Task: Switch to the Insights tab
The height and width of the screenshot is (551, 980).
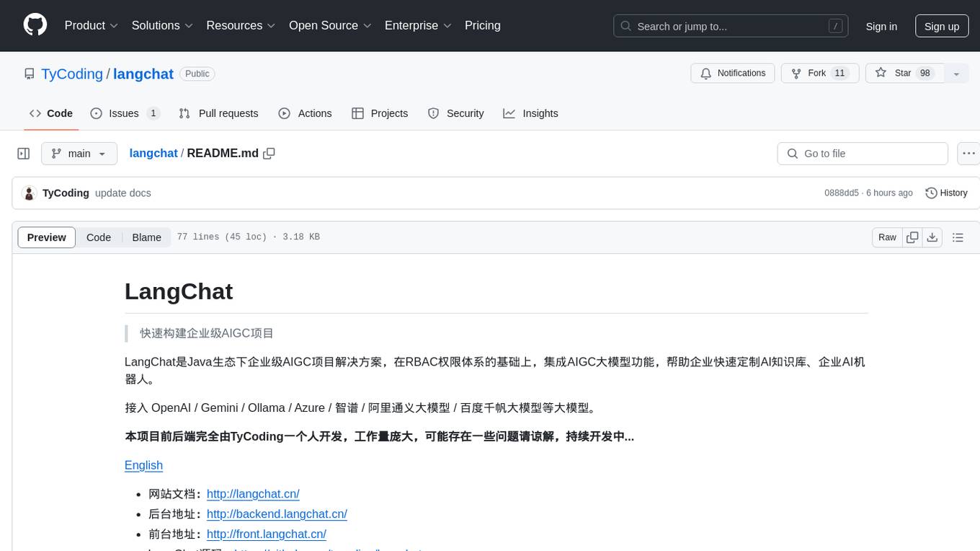Action: tap(530, 113)
